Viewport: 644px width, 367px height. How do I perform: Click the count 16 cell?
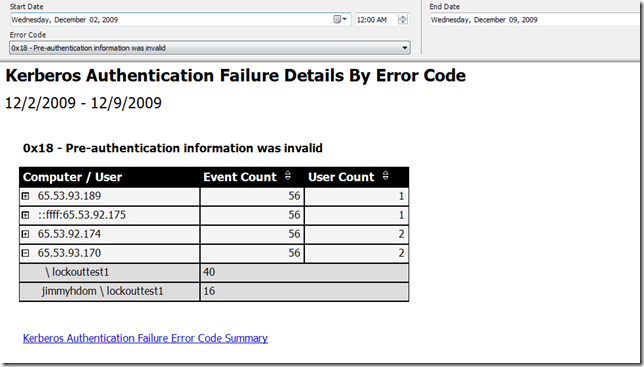(x=304, y=291)
